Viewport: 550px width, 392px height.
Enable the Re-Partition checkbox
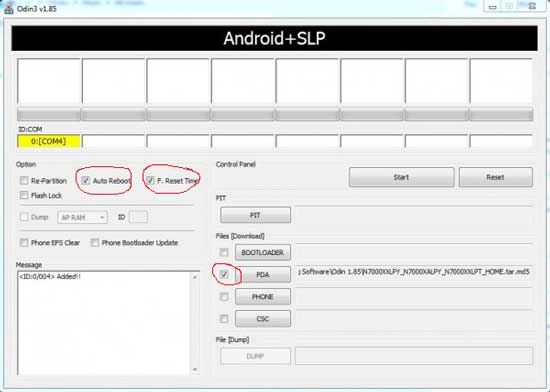pos(24,181)
